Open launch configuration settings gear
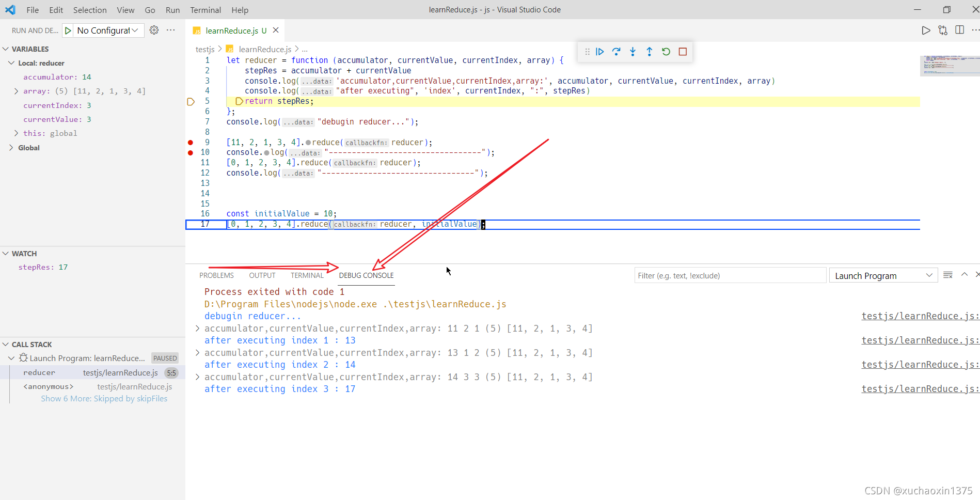 (x=154, y=30)
